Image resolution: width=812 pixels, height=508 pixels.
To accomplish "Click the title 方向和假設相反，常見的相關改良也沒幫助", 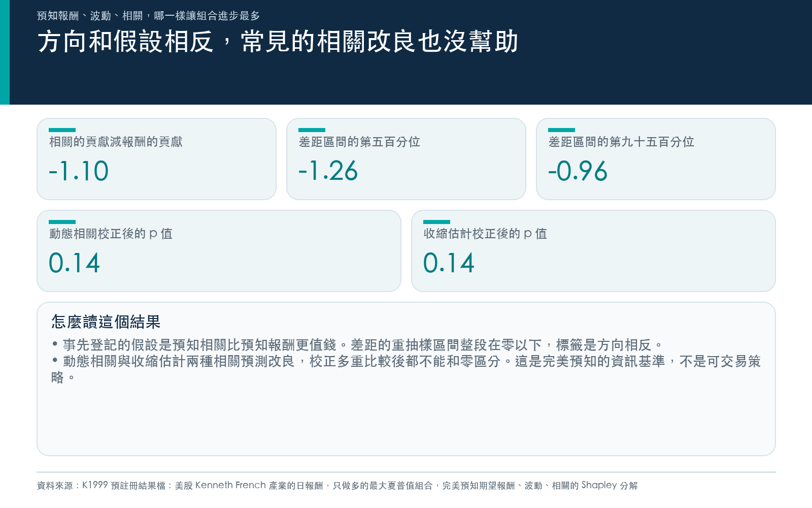I will (x=278, y=42).
